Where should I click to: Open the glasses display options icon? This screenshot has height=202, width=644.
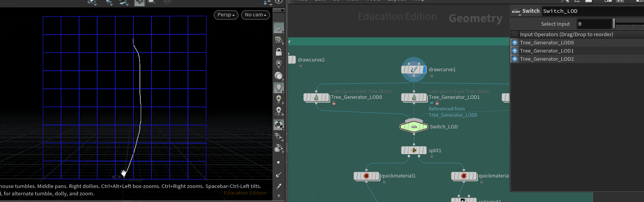279,136
